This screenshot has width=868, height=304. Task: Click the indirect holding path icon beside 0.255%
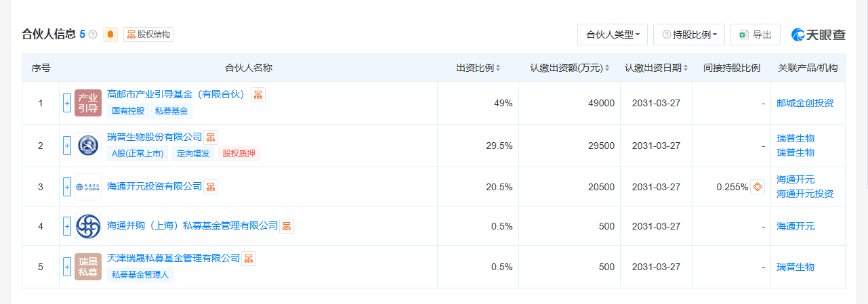[758, 187]
